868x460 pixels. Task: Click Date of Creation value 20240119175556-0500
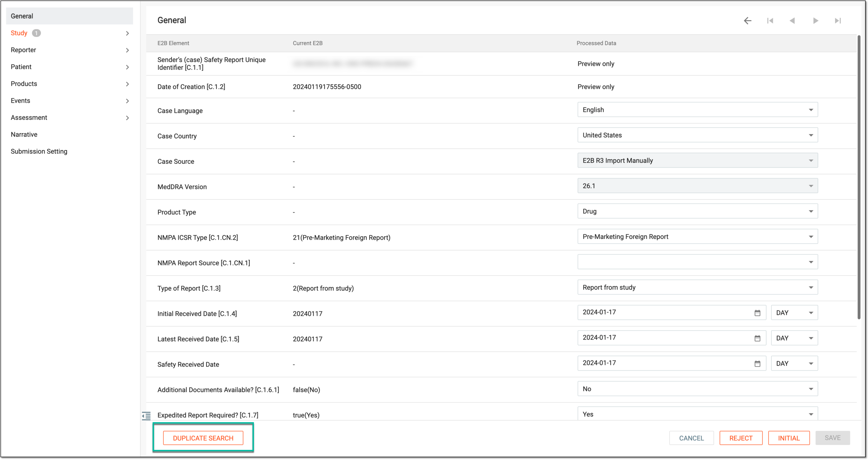coord(327,87)
